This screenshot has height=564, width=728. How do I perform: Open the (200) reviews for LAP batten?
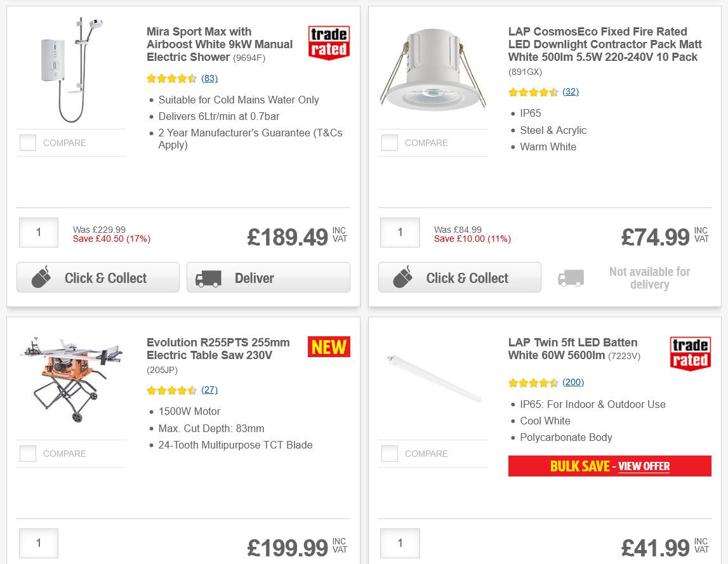coord(572,382)
